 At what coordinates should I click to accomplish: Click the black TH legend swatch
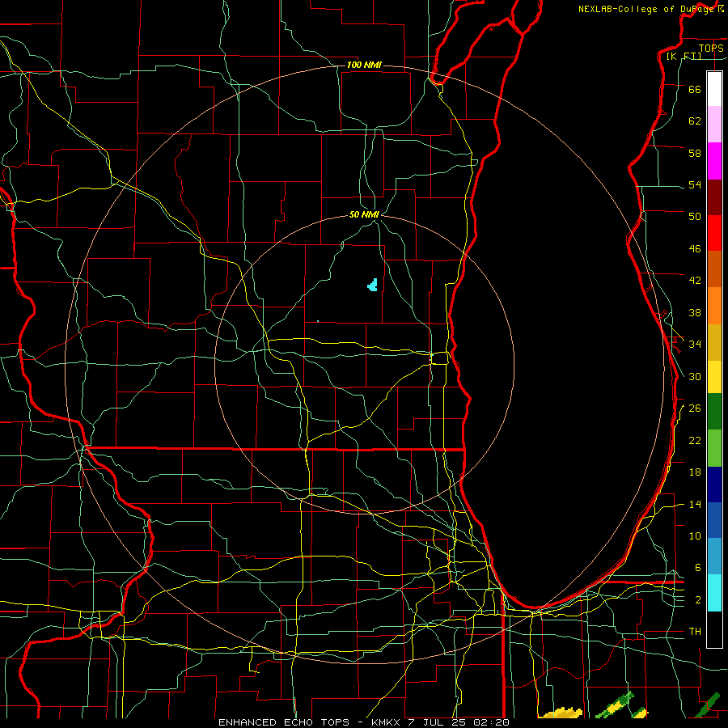point(714,629)
